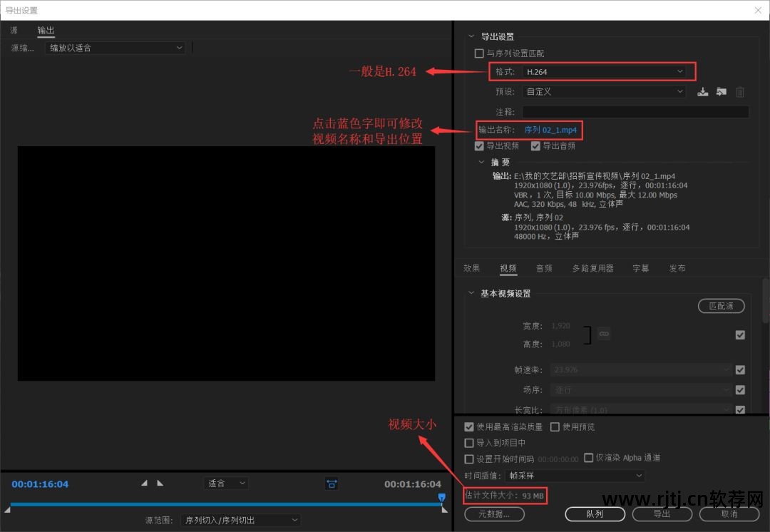The height and width of the screenshot is (532, 770).
Task: Open the preview zoom dropdown 适合
Action: pyautogui.click(x=226, y=484)
